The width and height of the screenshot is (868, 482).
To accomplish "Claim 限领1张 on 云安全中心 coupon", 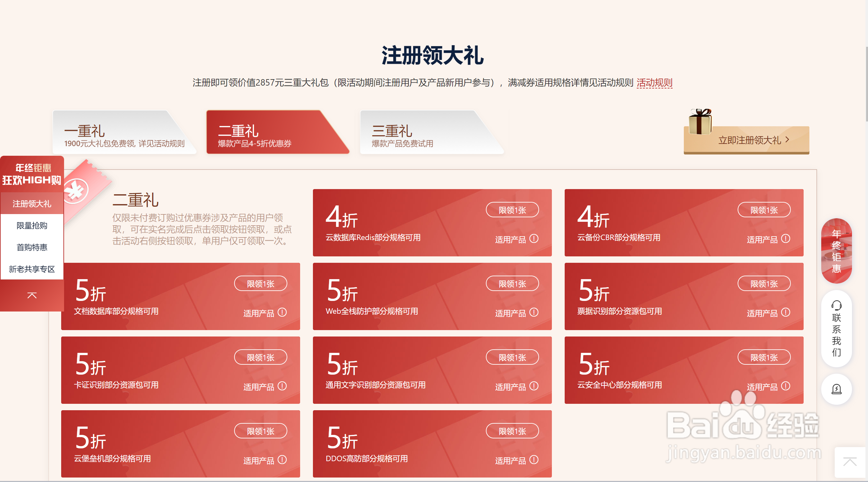I will (764, 357).
